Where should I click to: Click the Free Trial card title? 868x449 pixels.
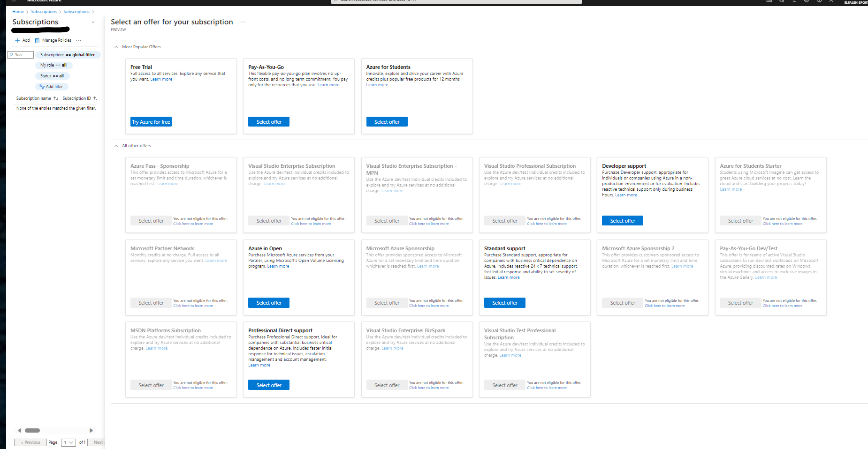pyautogui.click(x=141, y=67)
